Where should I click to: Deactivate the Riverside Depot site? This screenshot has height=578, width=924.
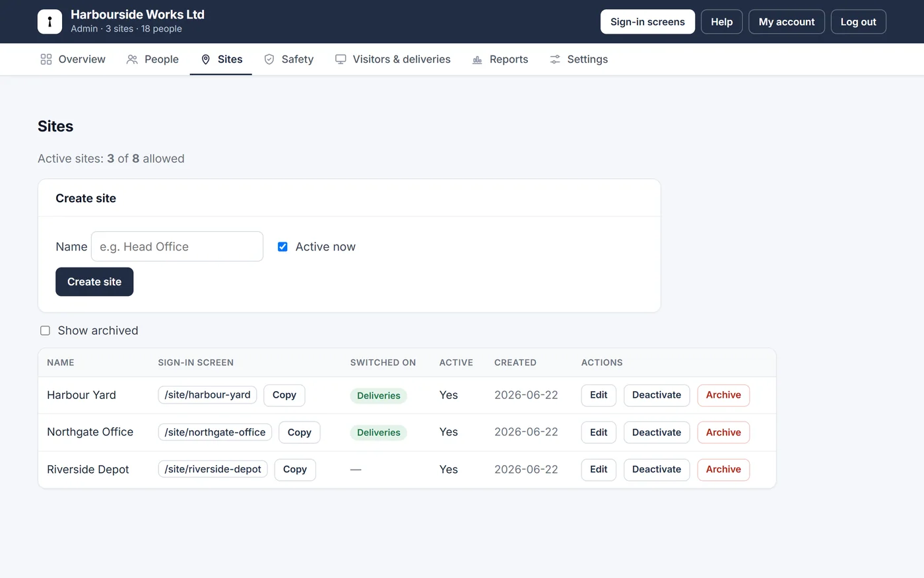[657, 470]
